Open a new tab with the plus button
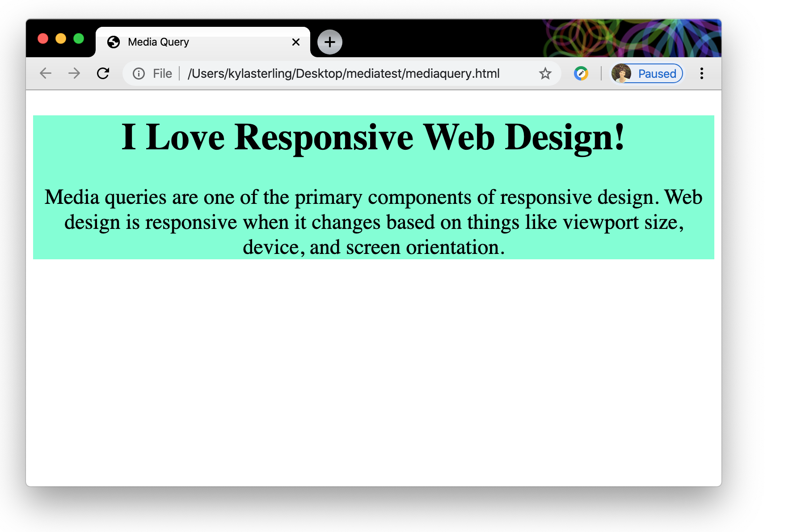 click(x=329, y=42)
